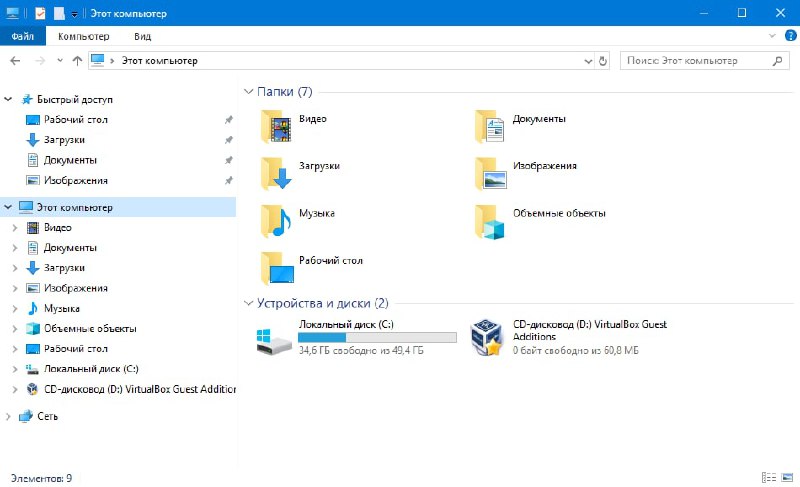Open pinned Документы under quick access
Viewport: 800px width, 487px height.
point(70,160)
